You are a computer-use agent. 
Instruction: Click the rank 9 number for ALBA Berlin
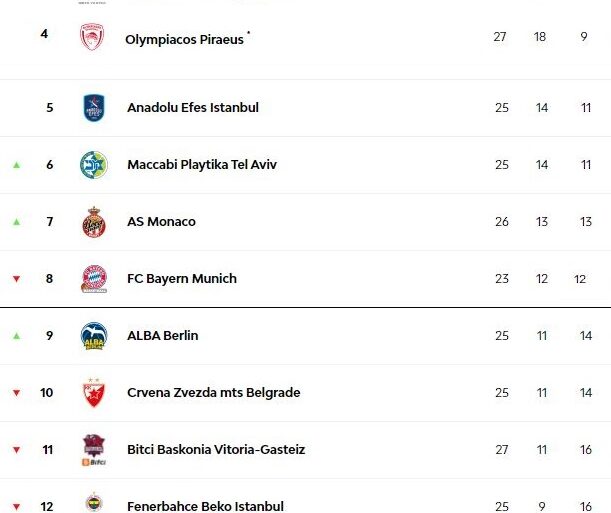point(49,336)
